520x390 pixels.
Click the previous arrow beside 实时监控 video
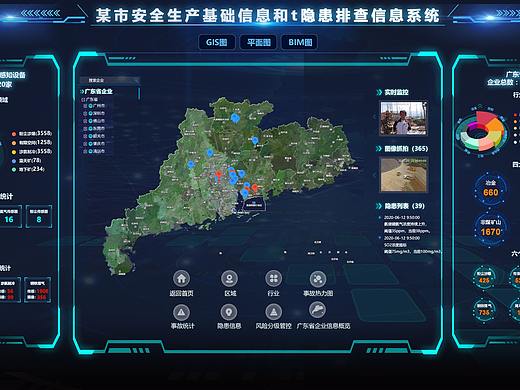(x=375, y=117)
